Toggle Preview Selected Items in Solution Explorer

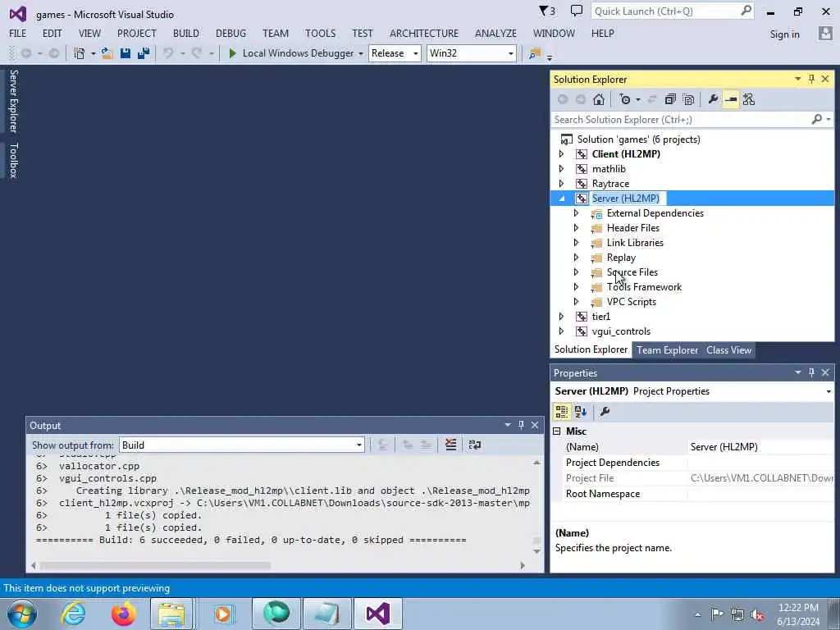[731, 99]
